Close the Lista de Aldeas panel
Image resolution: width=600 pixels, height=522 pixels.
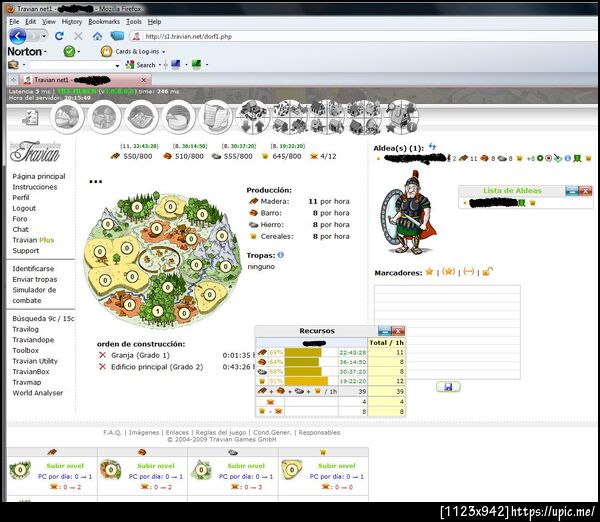click(585, 191)
